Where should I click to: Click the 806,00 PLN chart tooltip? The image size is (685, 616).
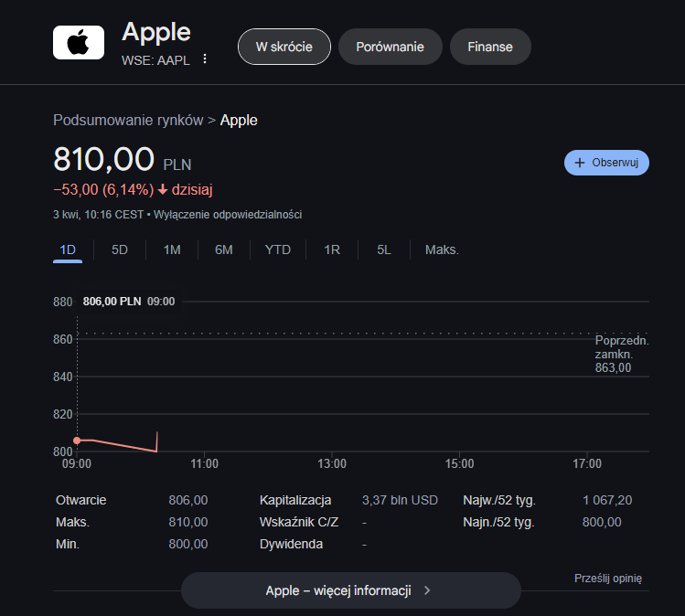[129, 302]
